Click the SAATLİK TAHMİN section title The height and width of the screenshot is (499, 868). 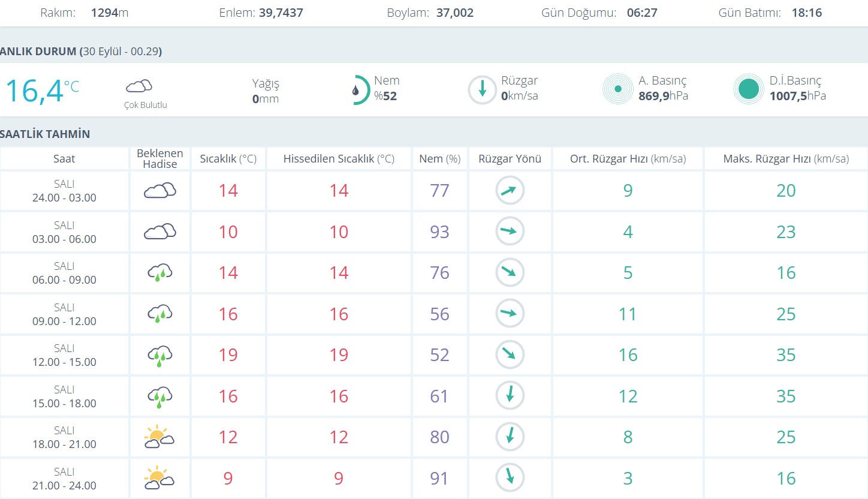[45, 134]
